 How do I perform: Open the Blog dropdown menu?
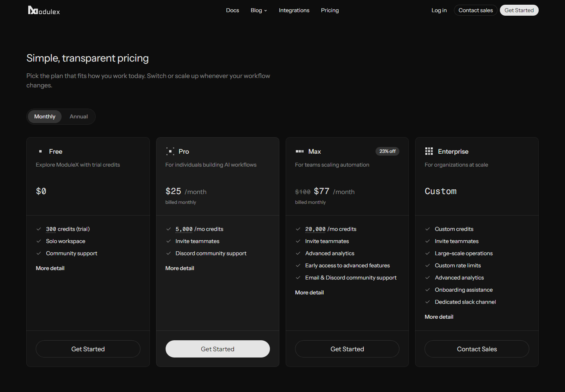[x=259, y=10]
